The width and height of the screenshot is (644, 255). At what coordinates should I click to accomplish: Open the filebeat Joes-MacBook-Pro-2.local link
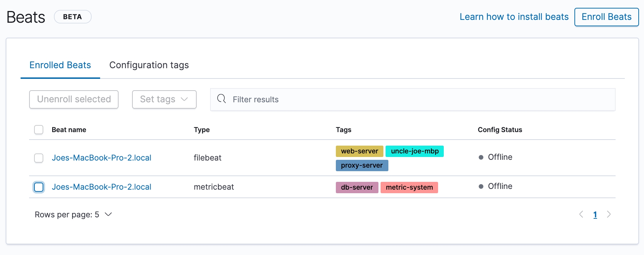102,158
